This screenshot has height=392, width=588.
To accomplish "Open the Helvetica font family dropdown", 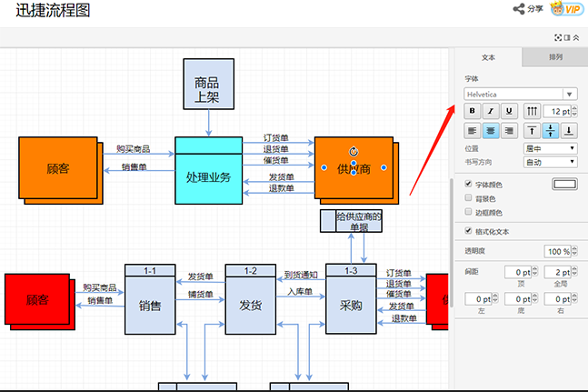I will [x=521, y=95].
